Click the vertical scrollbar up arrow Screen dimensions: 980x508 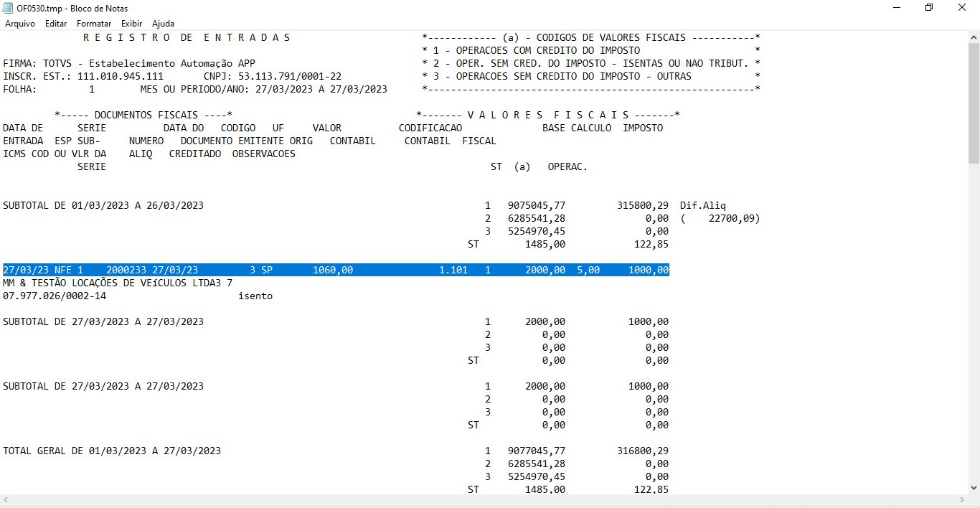974,37
